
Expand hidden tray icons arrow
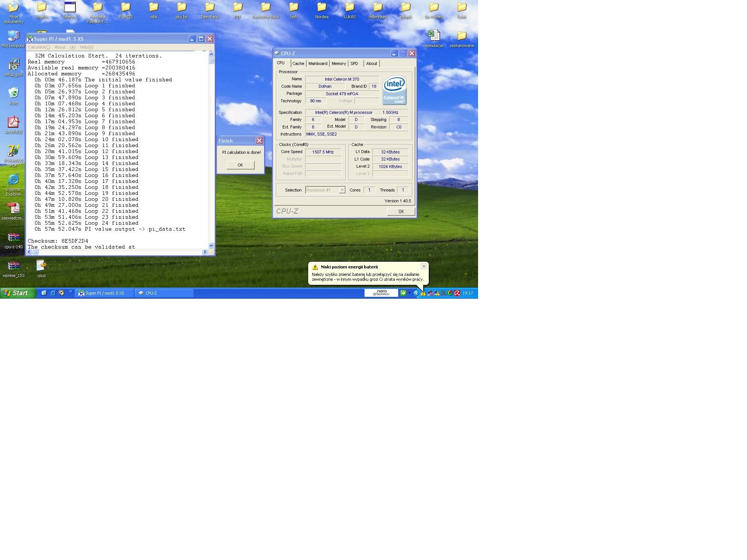click(x=416, y=293)
